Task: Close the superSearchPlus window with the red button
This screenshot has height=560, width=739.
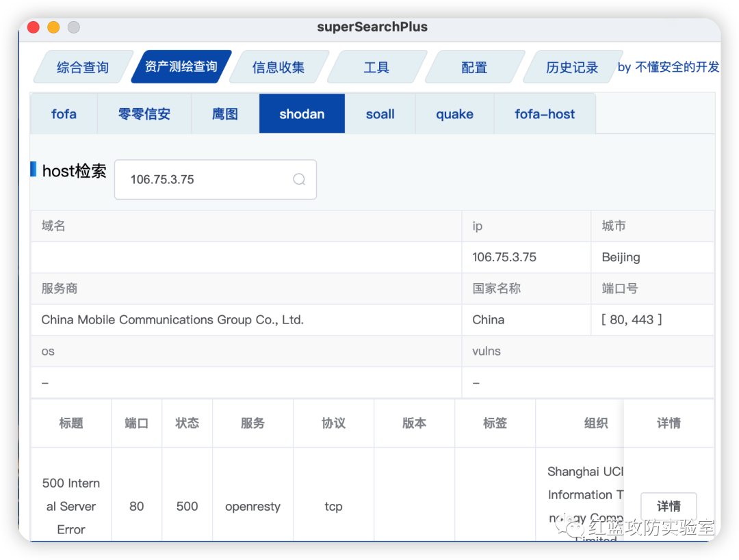Action: (x=34, y=27)
